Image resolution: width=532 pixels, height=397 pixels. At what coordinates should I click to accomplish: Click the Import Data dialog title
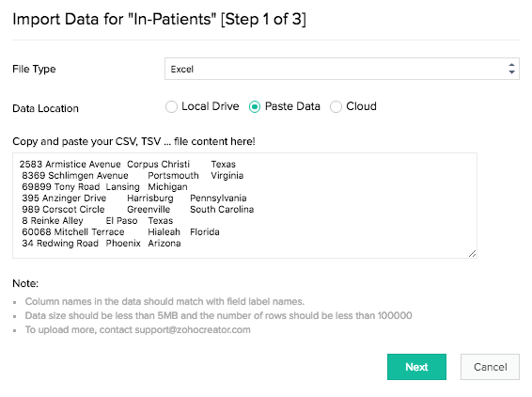[x=159, y=19]
